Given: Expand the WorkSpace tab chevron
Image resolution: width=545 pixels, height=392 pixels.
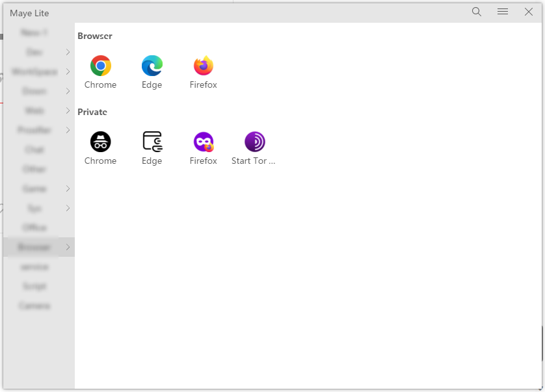Looking at the screenshot, I should coord(68,72).
